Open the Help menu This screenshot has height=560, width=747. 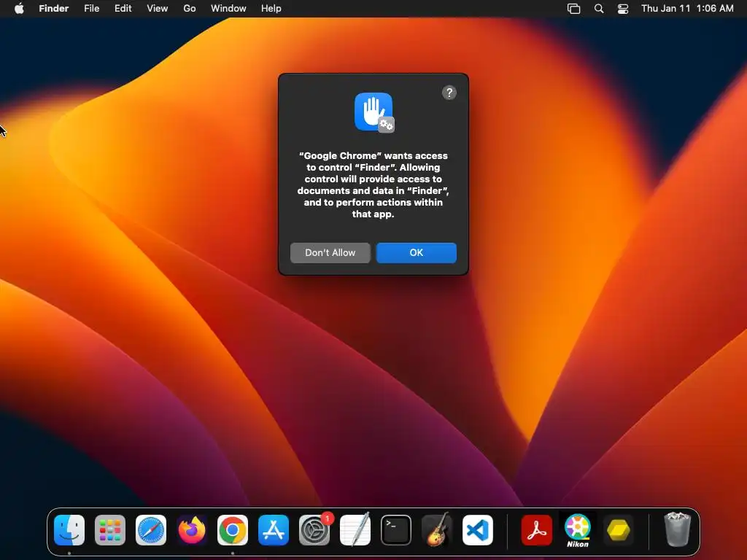pos(271,9)
